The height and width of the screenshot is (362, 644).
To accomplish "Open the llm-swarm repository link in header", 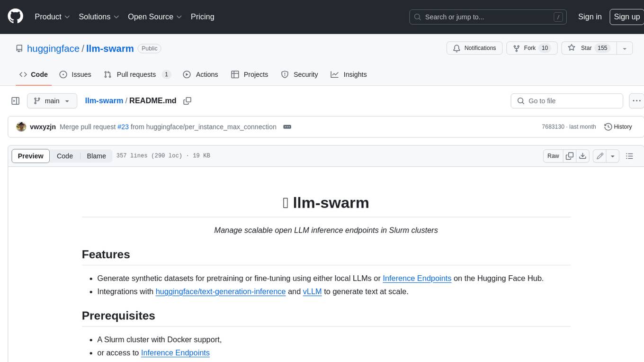I will (x=110, y=48).
